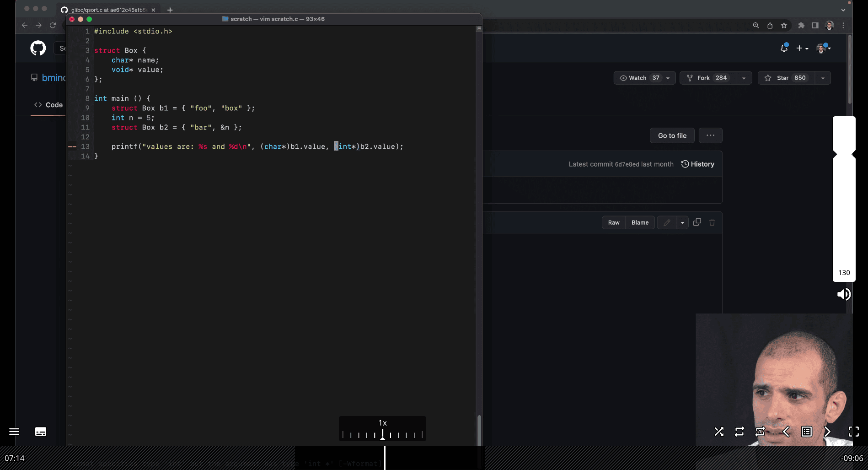Select the Code repository tab
Viewport: 868px width, 470px height.
coord(48,105)
